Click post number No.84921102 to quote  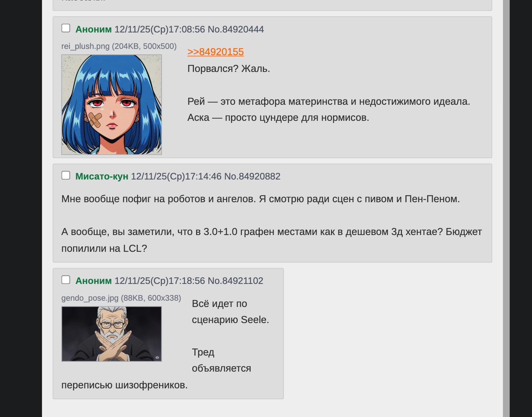235,281
